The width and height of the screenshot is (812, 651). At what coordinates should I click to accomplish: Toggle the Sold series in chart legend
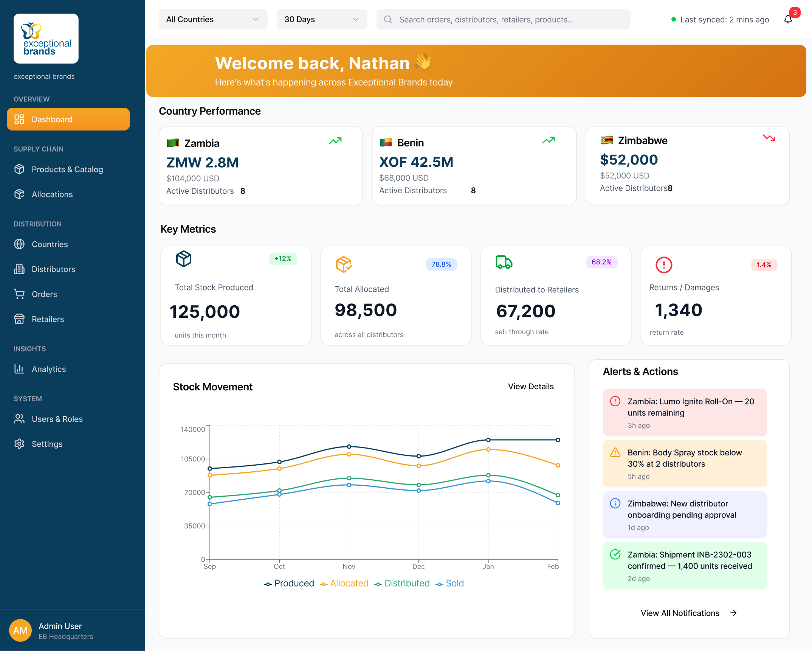click(x=449, y=583)
